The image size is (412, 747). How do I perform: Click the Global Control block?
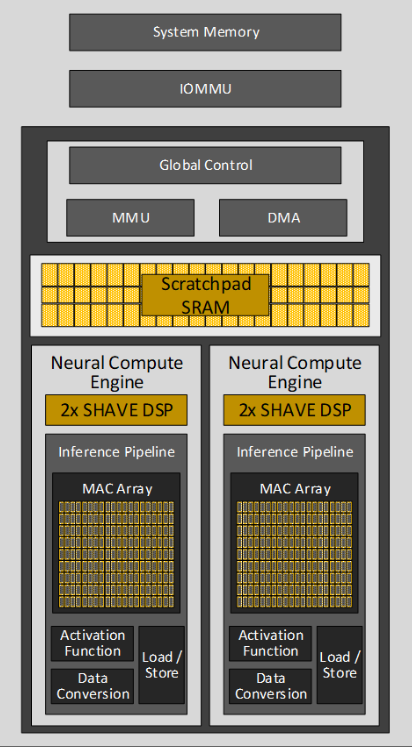click(205, 165)
